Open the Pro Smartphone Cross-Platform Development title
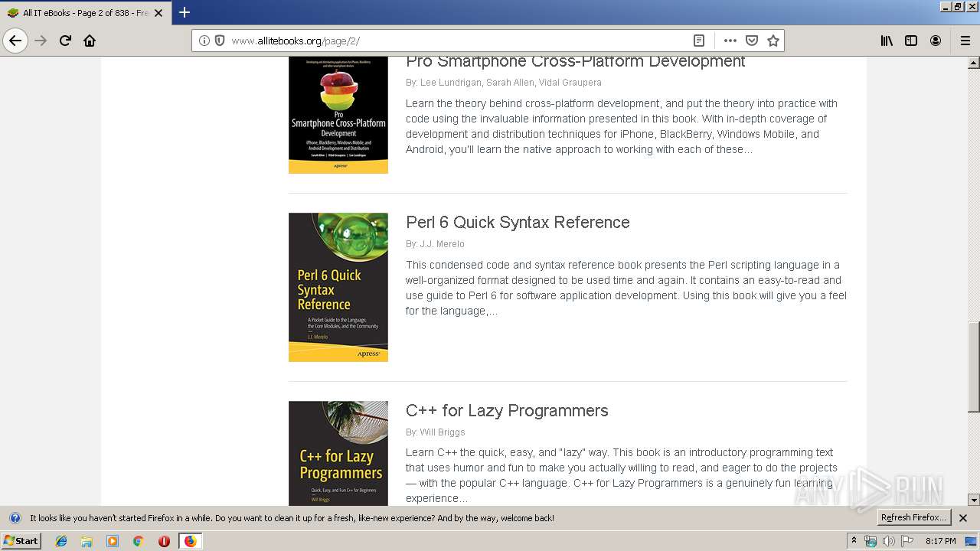Image resolution: width=980 pixels, height=551 pixels. (x=575, y=61)
